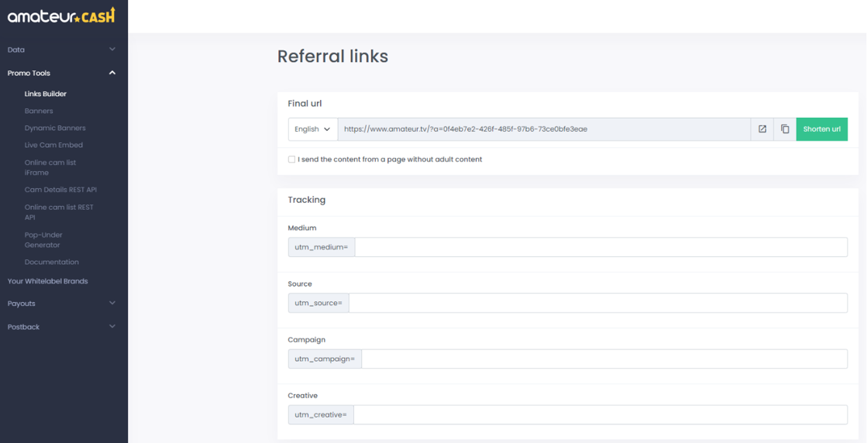Click the utm_creative= prefix label
This screenshot has width=868, height=443.
(321, 415)
